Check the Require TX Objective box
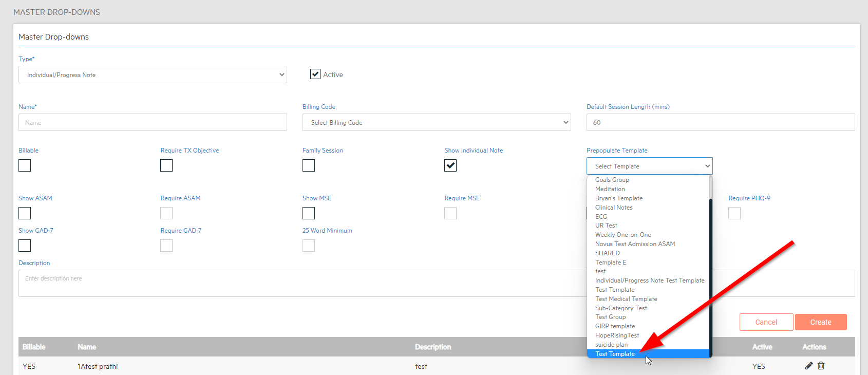 (x=166, y=165)
